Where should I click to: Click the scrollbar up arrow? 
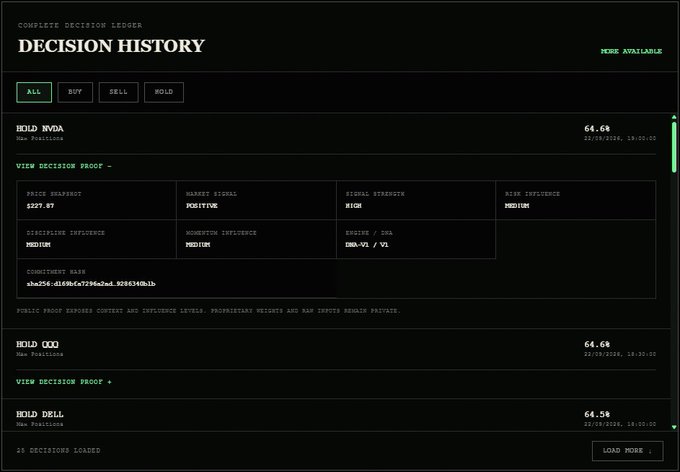point(674,117)
